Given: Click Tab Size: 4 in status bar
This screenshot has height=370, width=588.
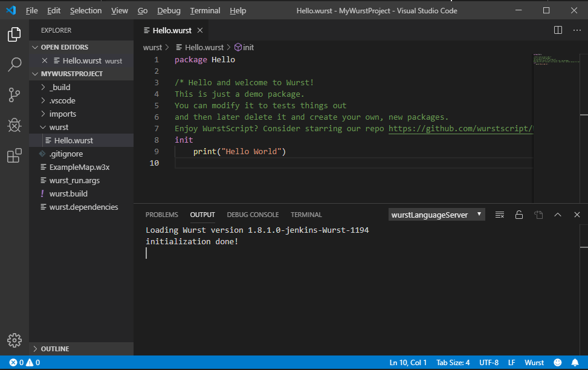Looking at the screenshot, I should click(453, 363).
